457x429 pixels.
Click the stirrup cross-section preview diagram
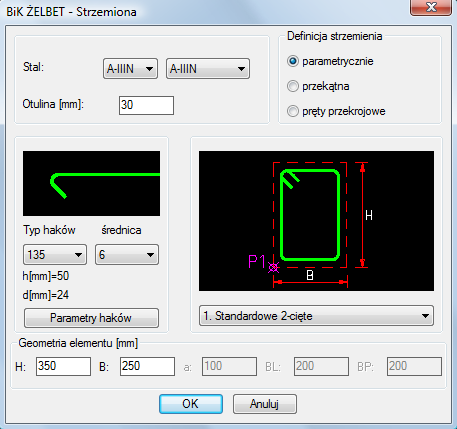pyautogui.click(x=316, y=221)
